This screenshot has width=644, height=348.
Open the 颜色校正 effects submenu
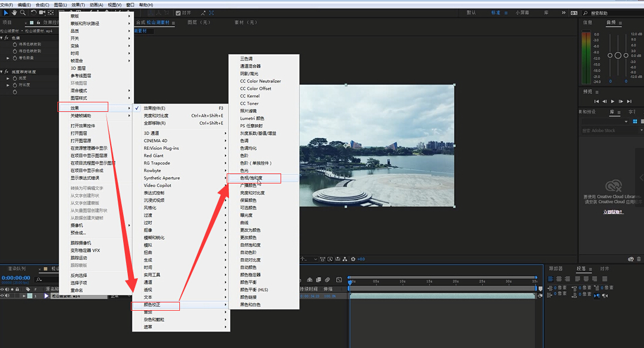181,305
